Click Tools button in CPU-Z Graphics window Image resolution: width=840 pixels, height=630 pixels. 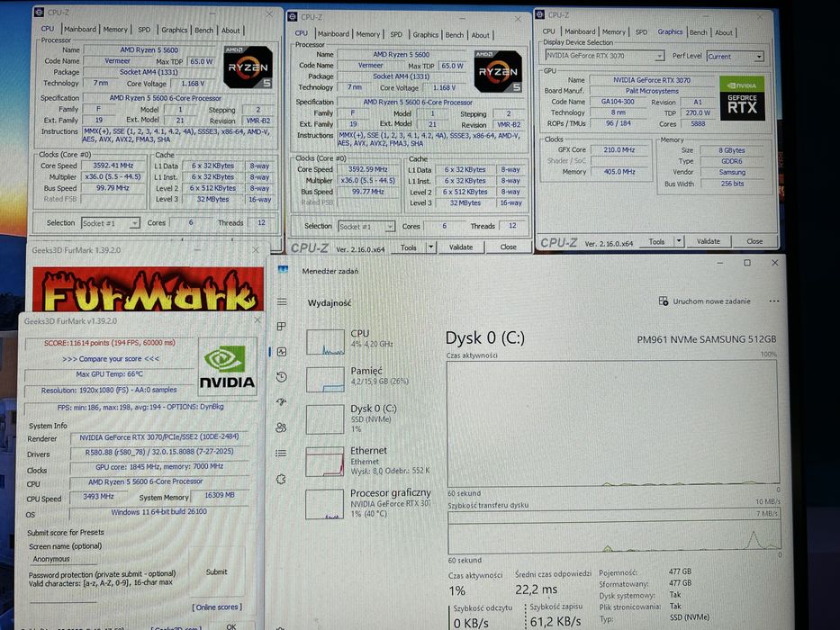pyautogui.click(x=657, y=241)
